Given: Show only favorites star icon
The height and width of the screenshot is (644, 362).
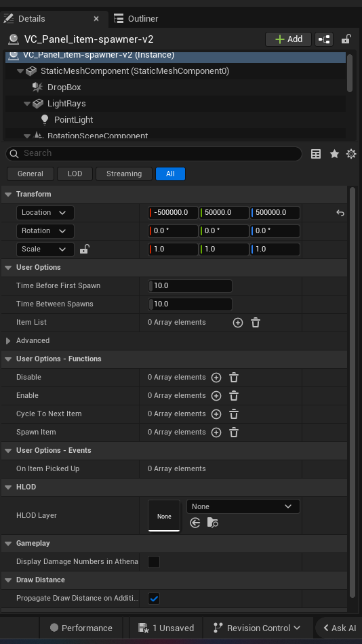Looking at the screenshot, I should [x=334, y=154].
